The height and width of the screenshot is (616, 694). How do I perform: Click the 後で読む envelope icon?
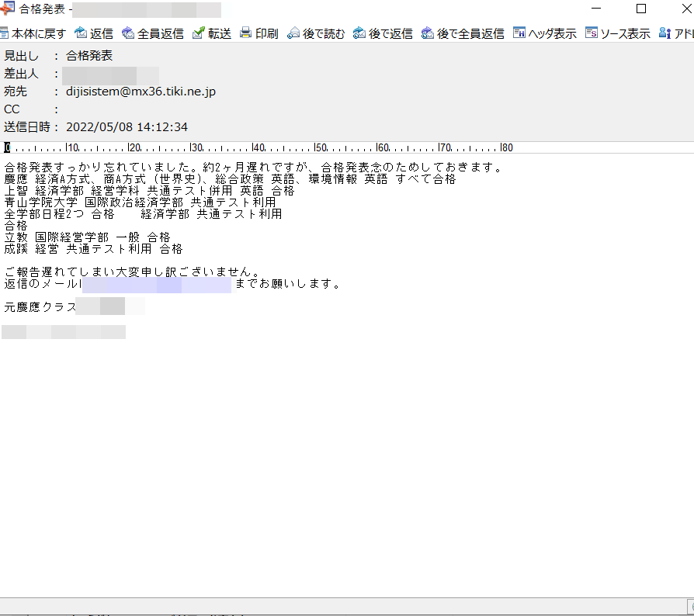click(293, 33)
